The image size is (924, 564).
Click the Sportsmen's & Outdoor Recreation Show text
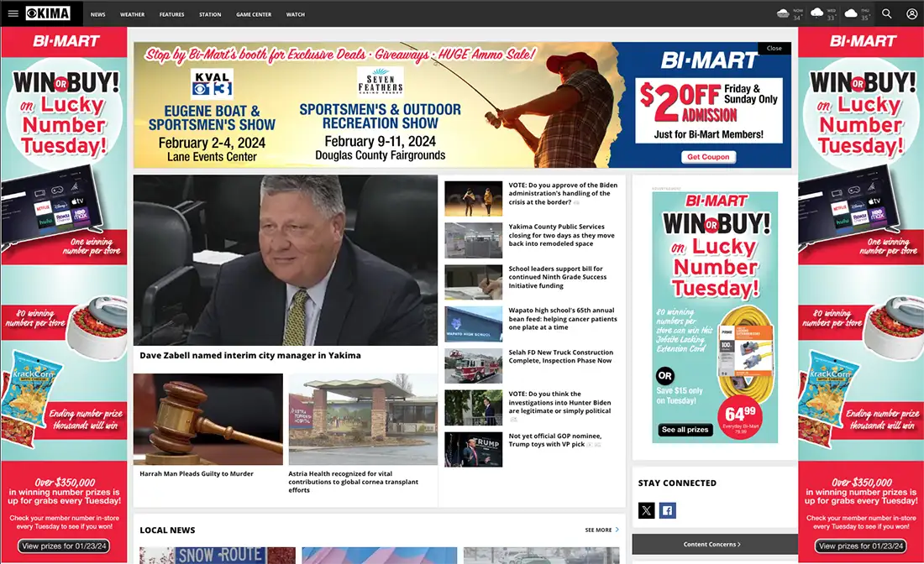point(380,117)
